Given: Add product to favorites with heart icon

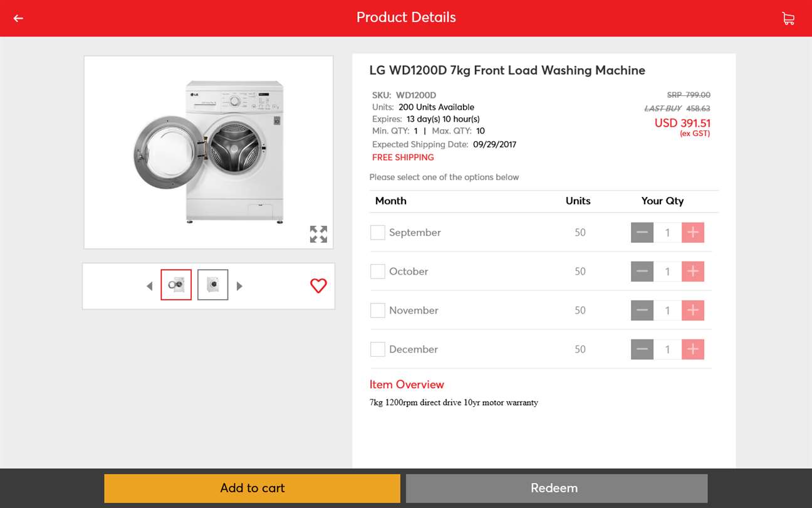Looking at the screenshot, I should pos(318,286).
